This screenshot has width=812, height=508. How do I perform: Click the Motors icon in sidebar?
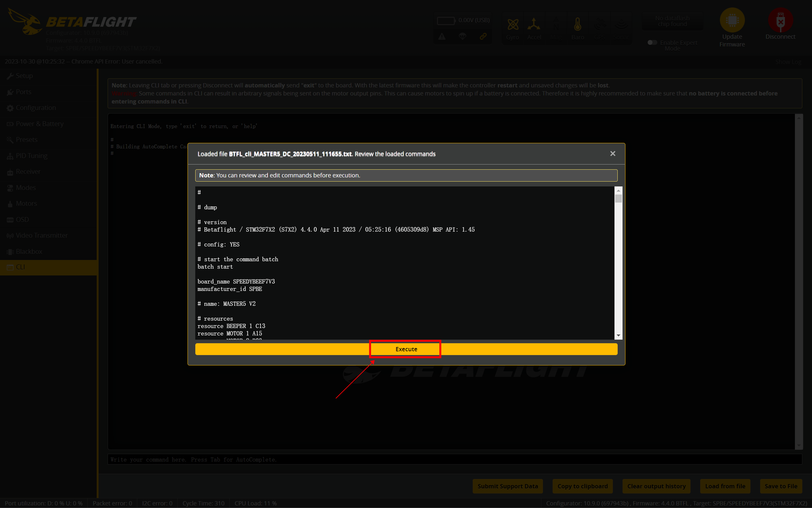pyautogui.click(x=10, y=204)
